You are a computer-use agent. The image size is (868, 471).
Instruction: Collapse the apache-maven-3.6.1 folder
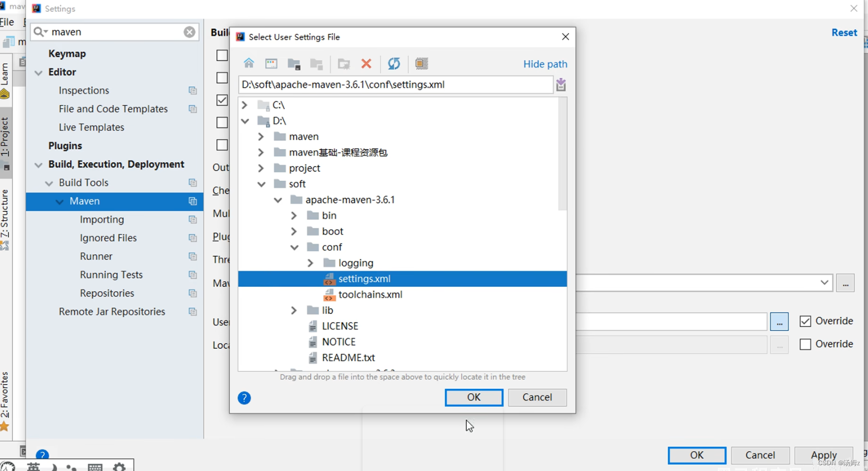click(x=278, y=200)
